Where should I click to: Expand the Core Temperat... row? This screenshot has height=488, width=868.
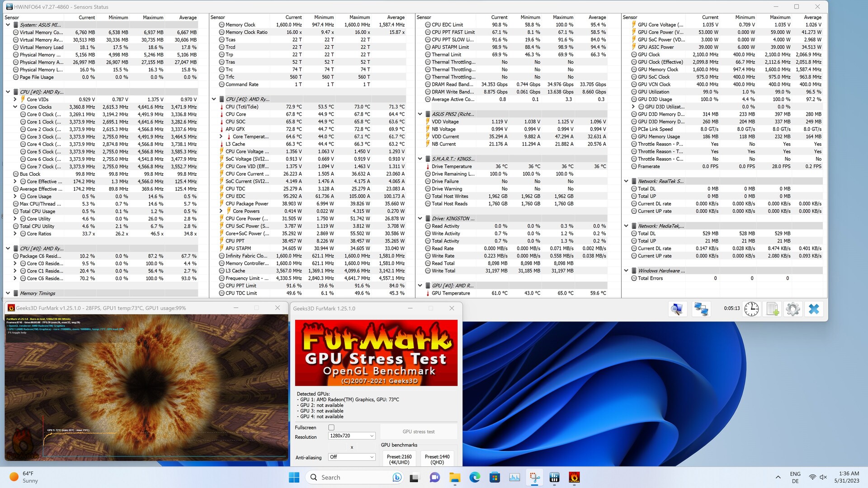click(221, 136)
